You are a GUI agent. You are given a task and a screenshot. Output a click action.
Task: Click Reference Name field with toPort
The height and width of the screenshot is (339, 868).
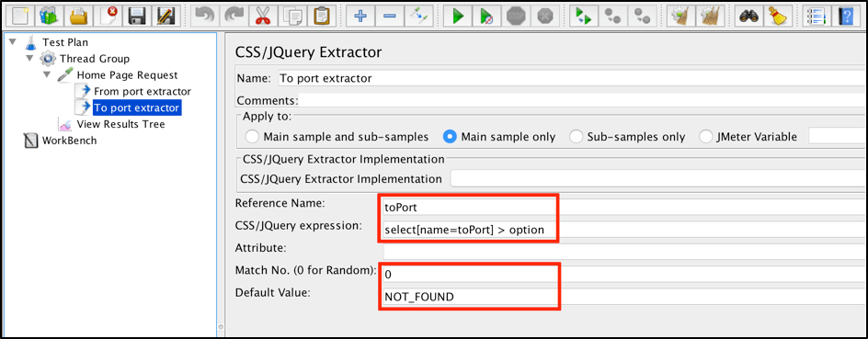623,208
